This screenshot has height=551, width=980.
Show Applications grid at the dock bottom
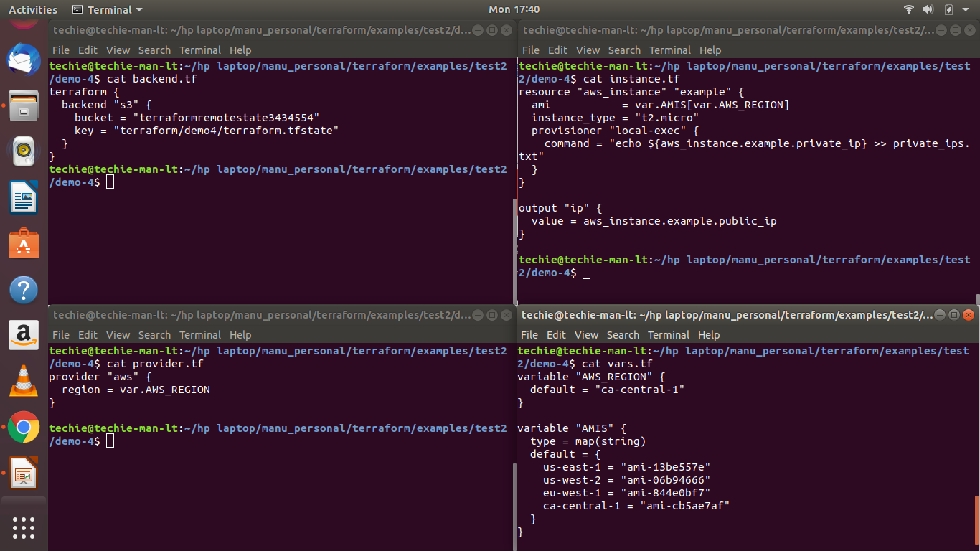tap(24, 527)
